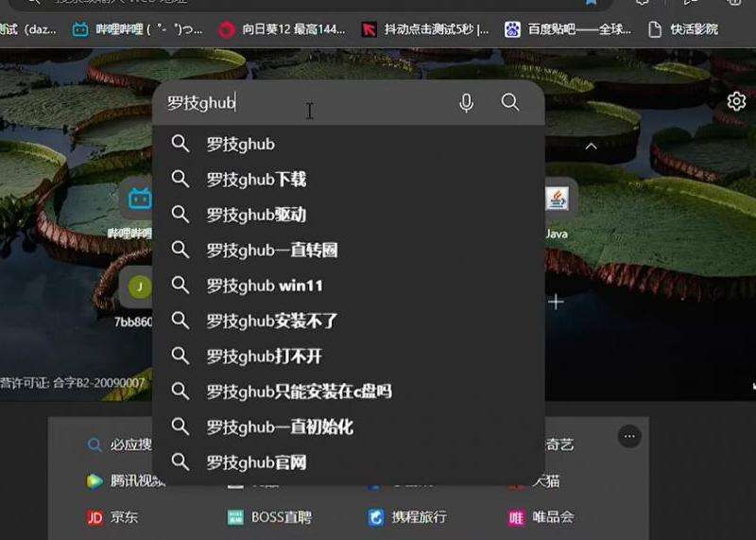Select suggestion 罗技ghub

pos(349,144)
